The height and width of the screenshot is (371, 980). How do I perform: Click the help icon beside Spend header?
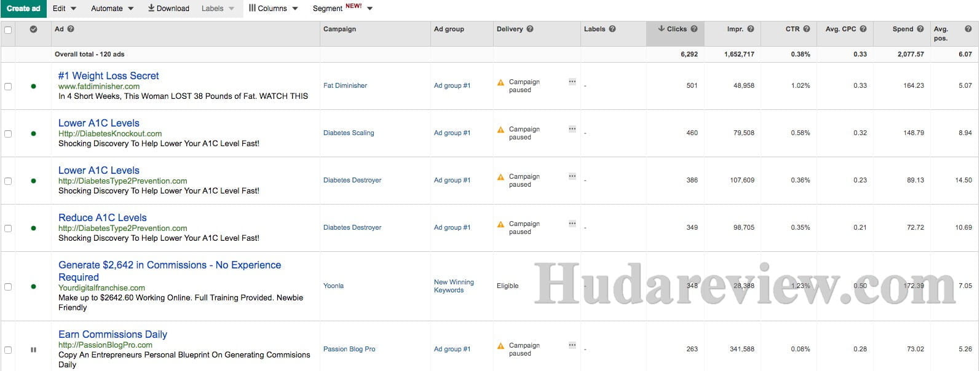click(920, 29)
